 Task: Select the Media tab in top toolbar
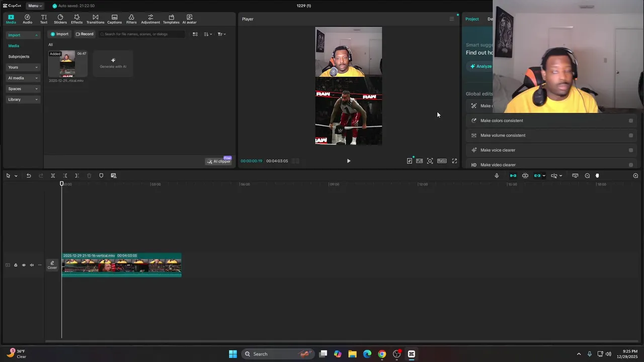click(11, 19)
